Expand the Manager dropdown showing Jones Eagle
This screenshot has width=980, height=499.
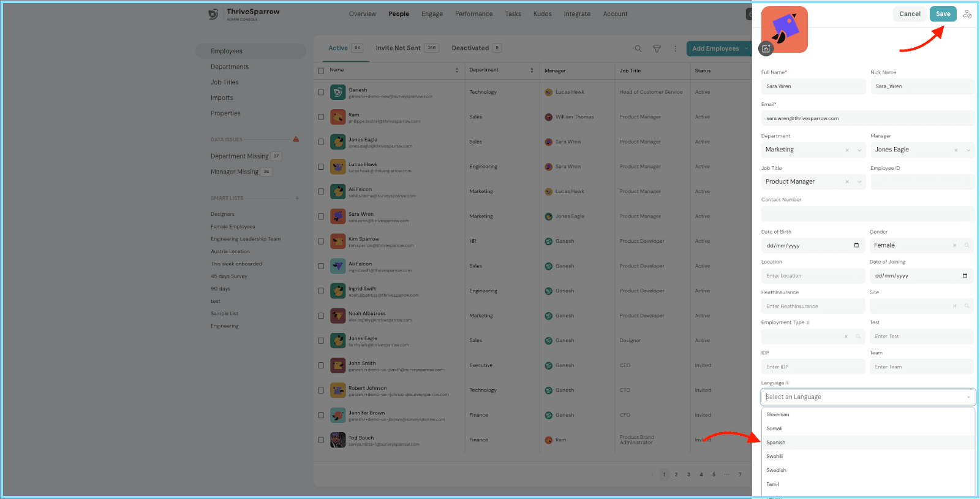pyautogui.click(x=968, y=150)
